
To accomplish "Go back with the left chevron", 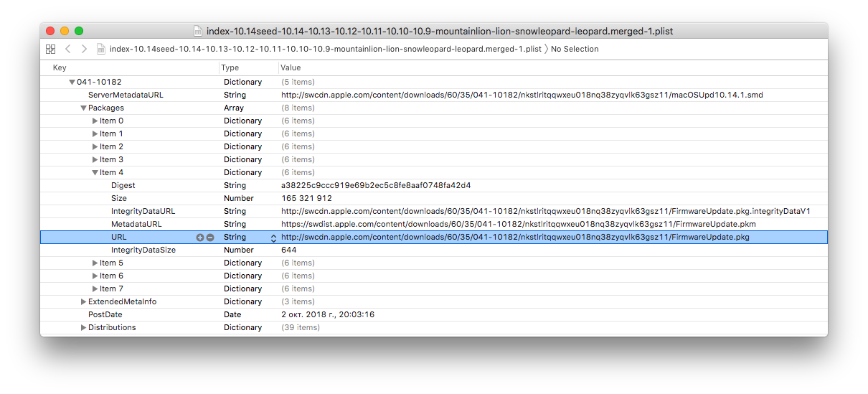I will pyautogui.click(x=68, y=49).
